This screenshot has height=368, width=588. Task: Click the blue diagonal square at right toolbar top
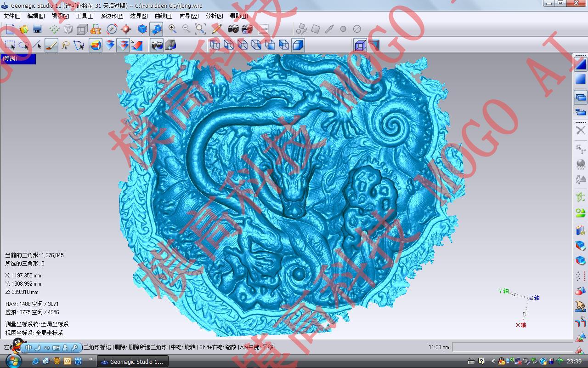click(x=581, y=64)
